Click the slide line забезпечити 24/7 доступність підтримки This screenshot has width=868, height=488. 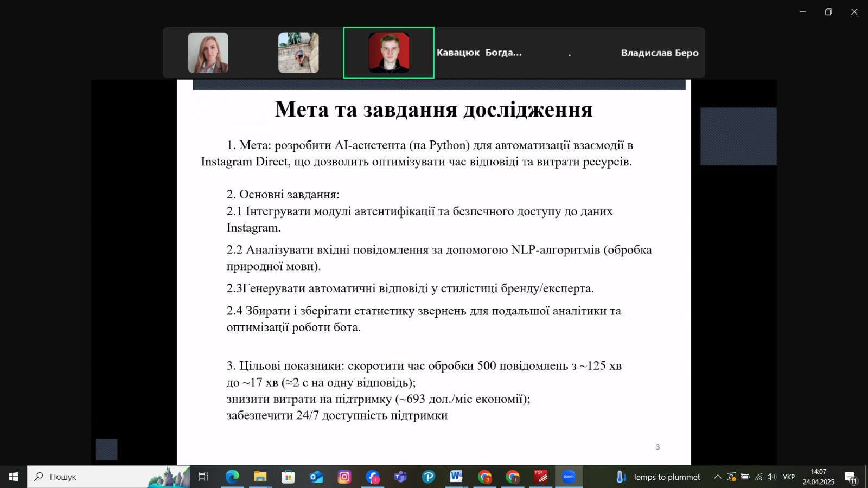point(337,415)
